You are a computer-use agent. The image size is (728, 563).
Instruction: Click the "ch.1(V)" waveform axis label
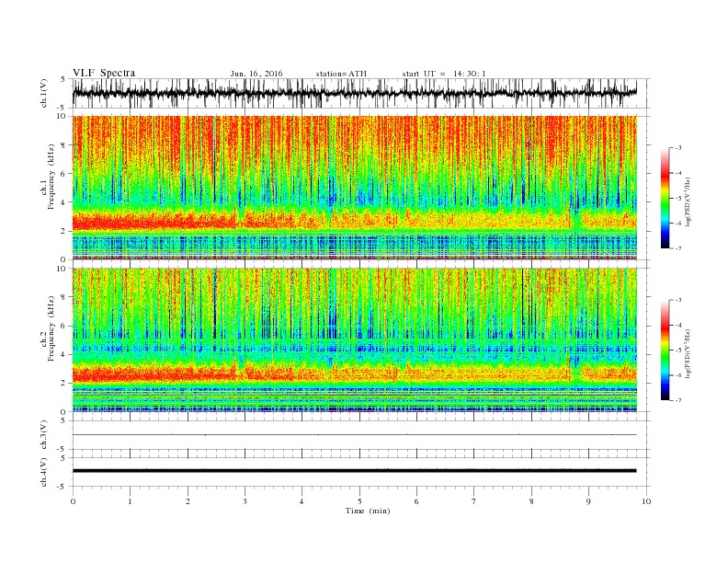(44, 93)
